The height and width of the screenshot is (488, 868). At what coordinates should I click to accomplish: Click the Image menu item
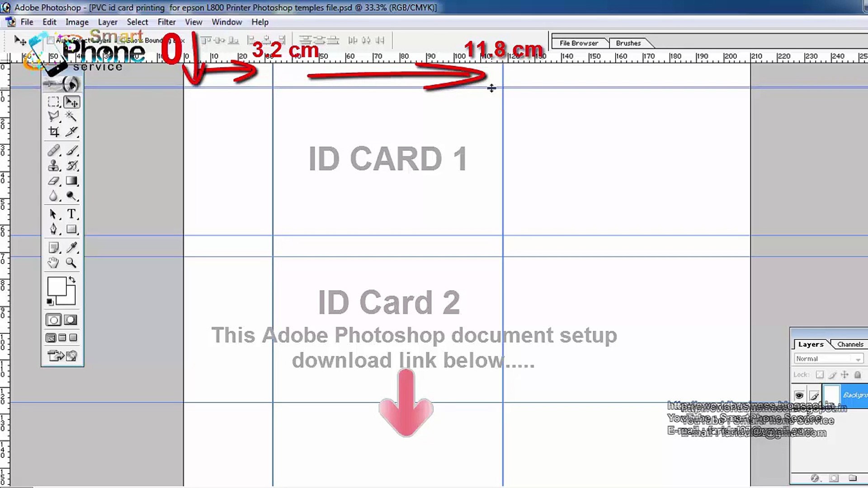77,22
